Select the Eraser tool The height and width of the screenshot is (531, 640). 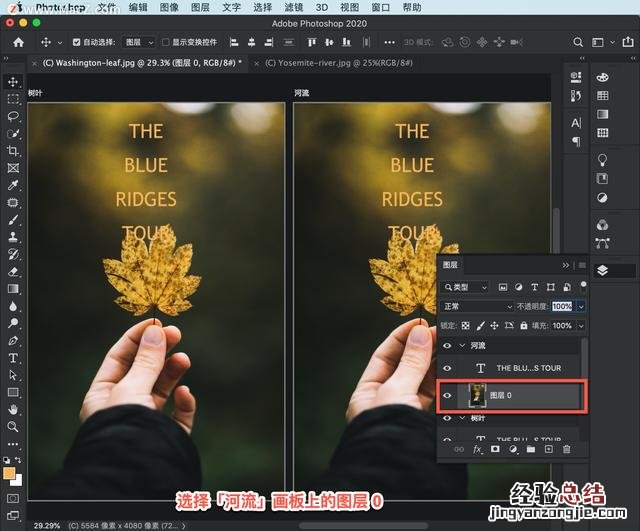click(x=13, y=271)
